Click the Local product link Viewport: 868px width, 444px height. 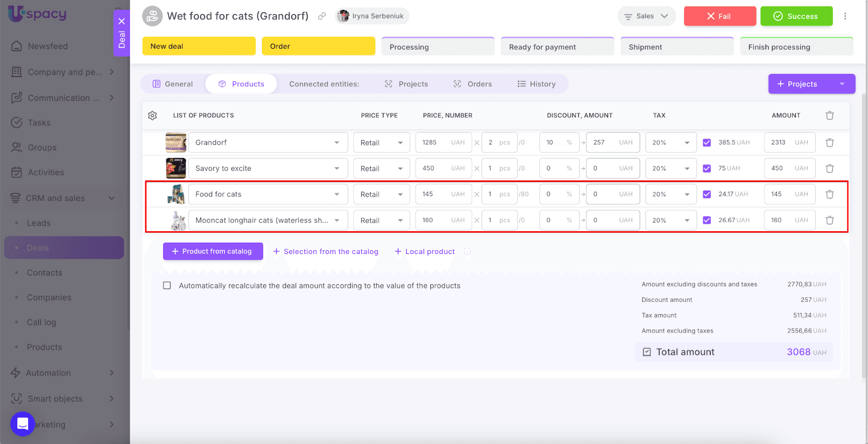[425, 252]
